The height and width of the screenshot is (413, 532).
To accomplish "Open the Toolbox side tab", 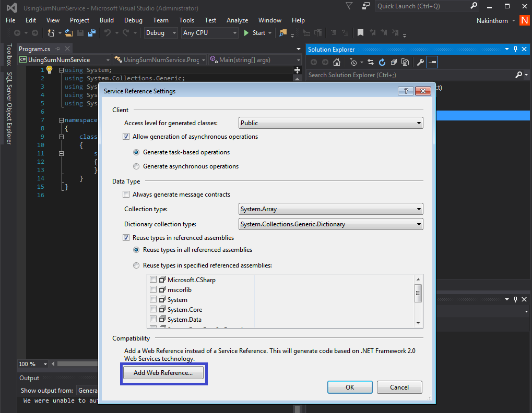I will click(x=9, y=55).
